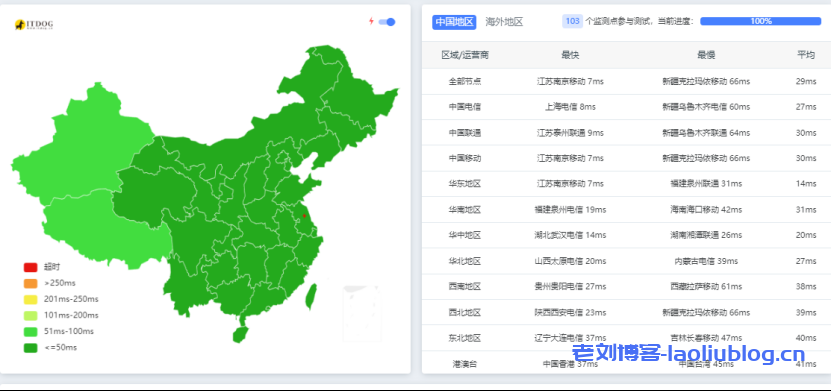
Task: Click the 14ms average for 华东地区
Action: point(806,184)
